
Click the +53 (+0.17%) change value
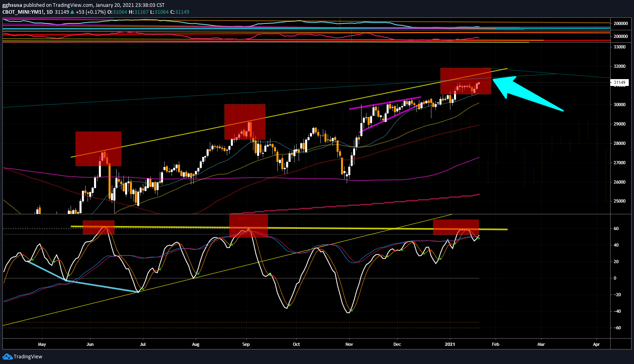coord(91,12)
